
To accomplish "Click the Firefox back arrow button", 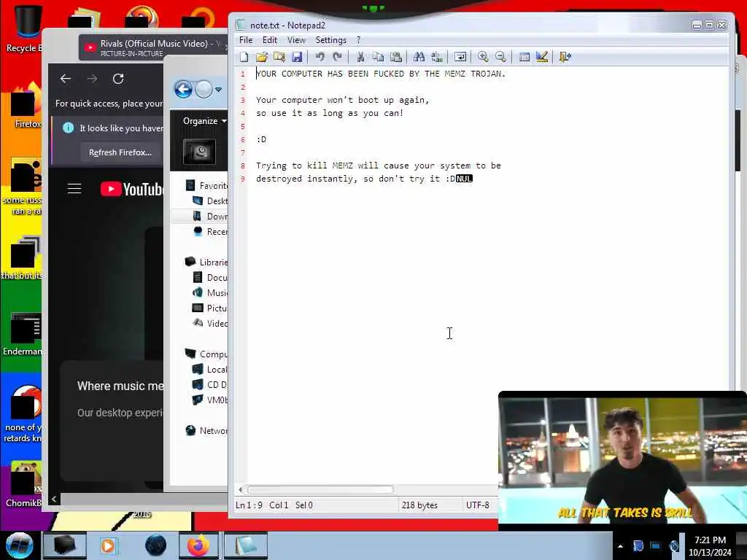I will [66, 79].
